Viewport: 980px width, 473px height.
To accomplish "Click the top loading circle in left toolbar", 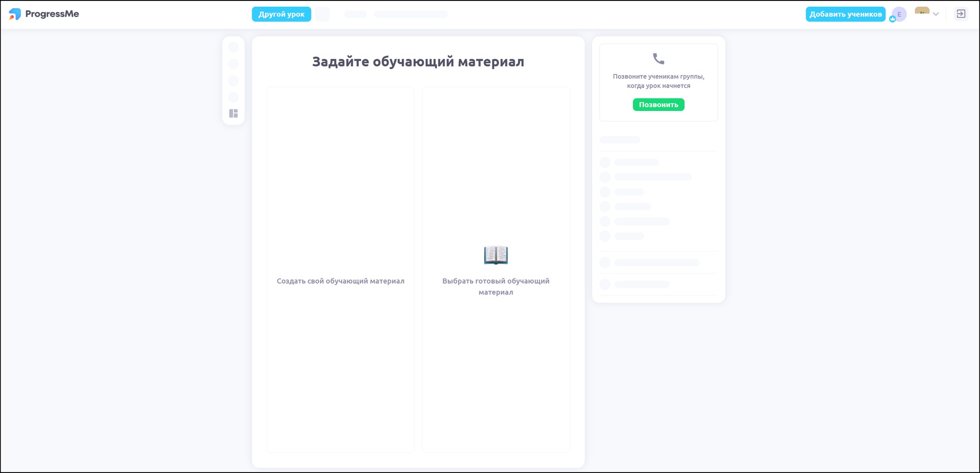I will (234, 47).
